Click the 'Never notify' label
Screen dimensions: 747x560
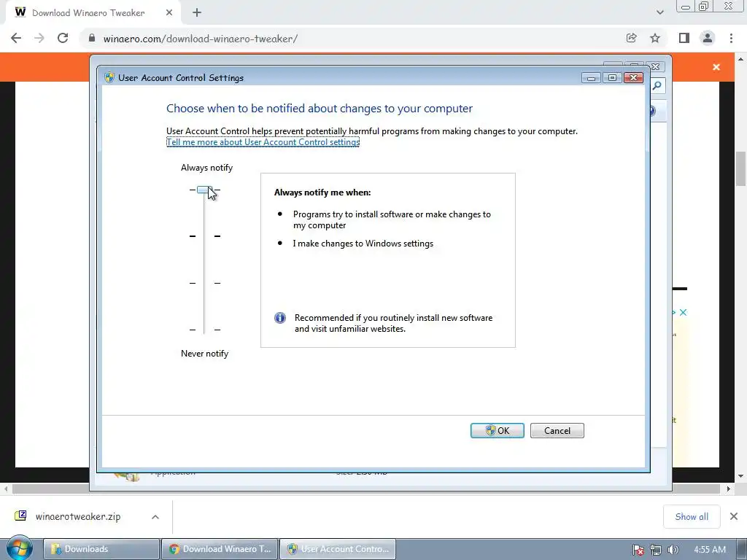point(204,354)
